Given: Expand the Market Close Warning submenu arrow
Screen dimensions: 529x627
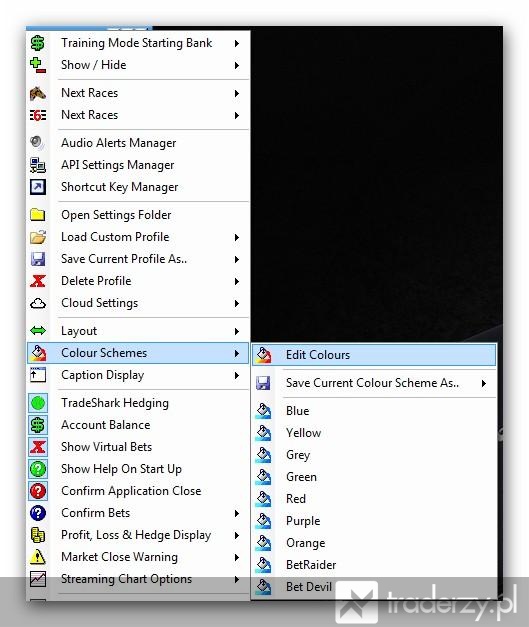Looking at the screenshot, I should (x=237, y=557).
